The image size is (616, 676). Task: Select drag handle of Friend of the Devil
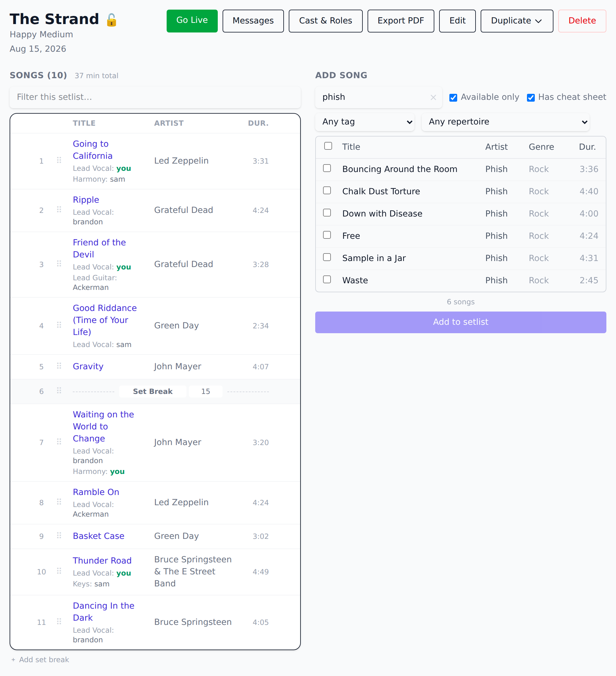(59, 263)
